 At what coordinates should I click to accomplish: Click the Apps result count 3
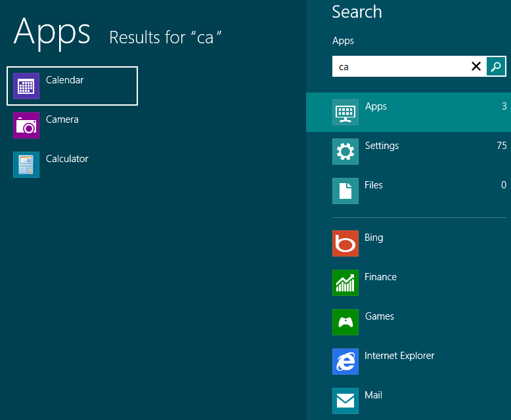click(x=504, y=106)
